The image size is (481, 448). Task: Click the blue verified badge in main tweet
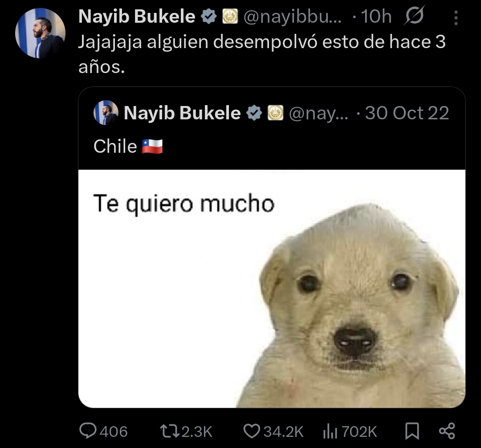pyautogui.click(x=208, y=16)
